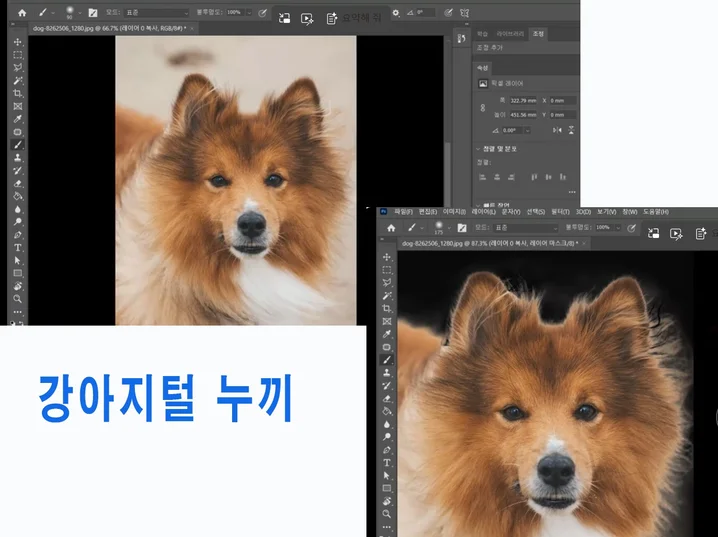Viewport: 718px width, 537px height.
Task: Pick the Magic Wand tool in upper-left window
Action: 17,80
